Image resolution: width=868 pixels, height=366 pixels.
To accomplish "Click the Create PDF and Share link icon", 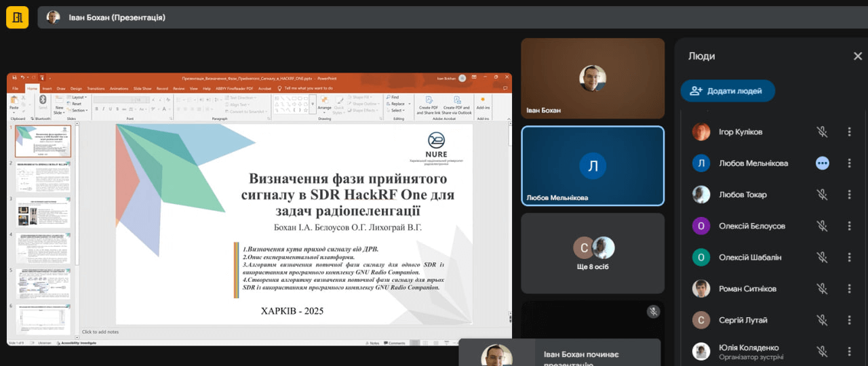I will 428,103.
